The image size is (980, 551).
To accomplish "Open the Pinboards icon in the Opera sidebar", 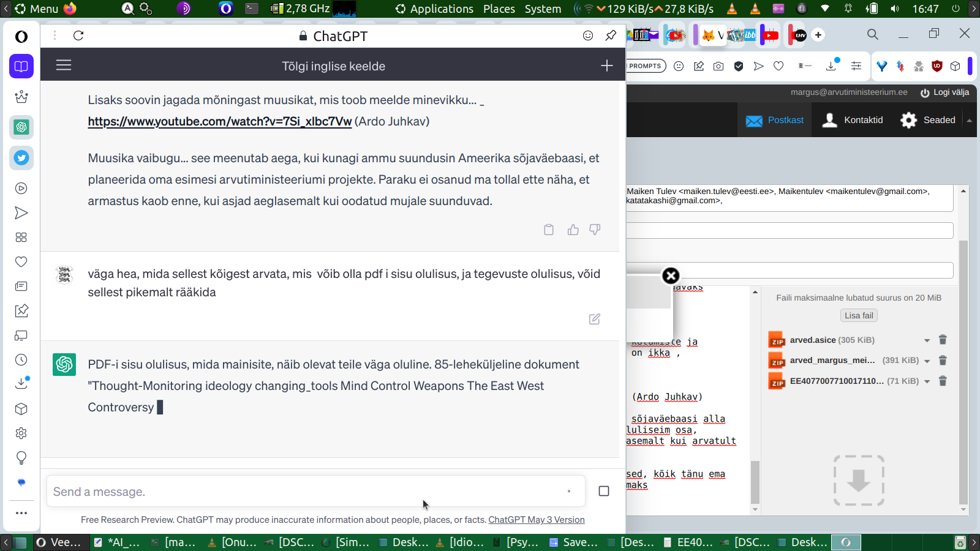I will click(x=21, y=311).
